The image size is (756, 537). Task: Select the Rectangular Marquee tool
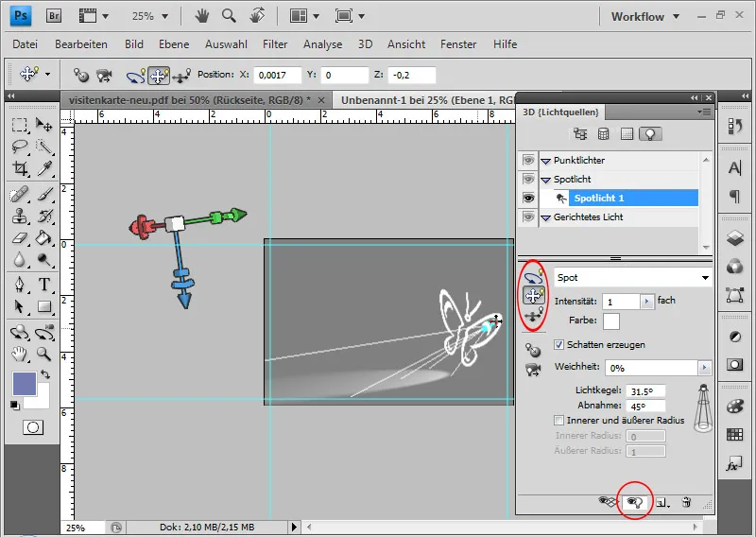(19, 125)
